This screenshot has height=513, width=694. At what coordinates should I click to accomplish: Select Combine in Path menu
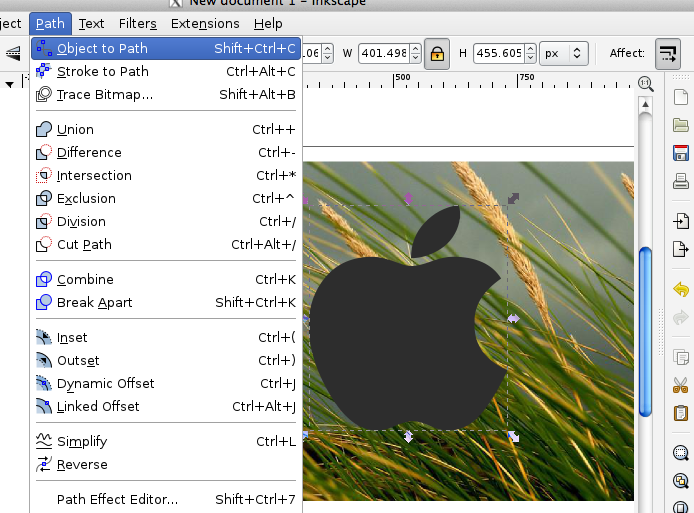166,279
